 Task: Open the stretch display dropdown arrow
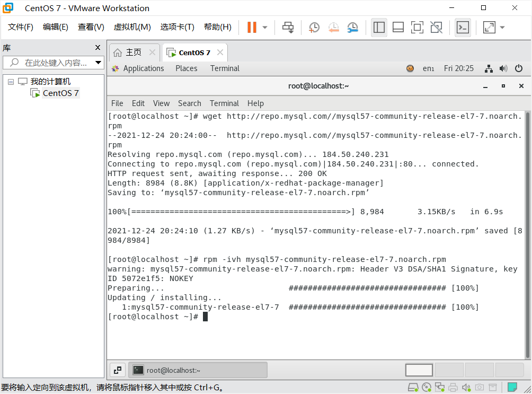pyautogui.click(x=502, y=27)
